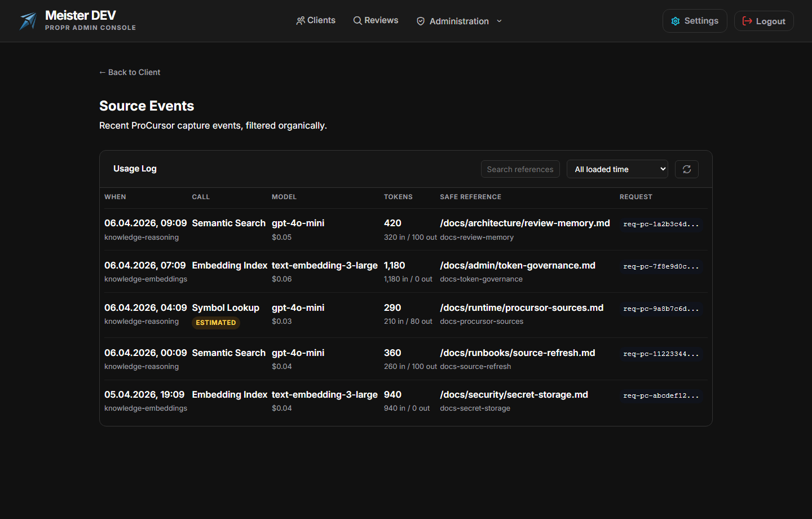Click the $0.06 cost value
812x519 pixels.
click(x=282, y=279)
